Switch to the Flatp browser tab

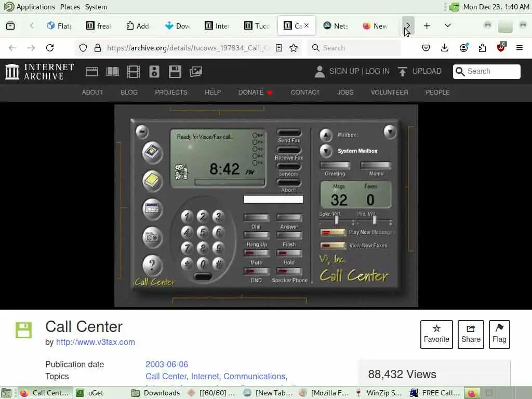click(60, 26)
